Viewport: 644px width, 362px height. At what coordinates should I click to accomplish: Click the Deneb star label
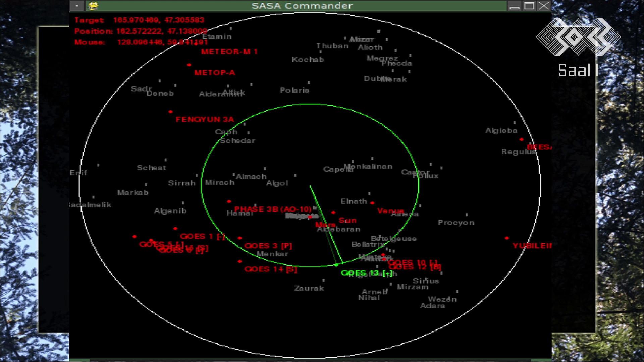pos(160,93)
